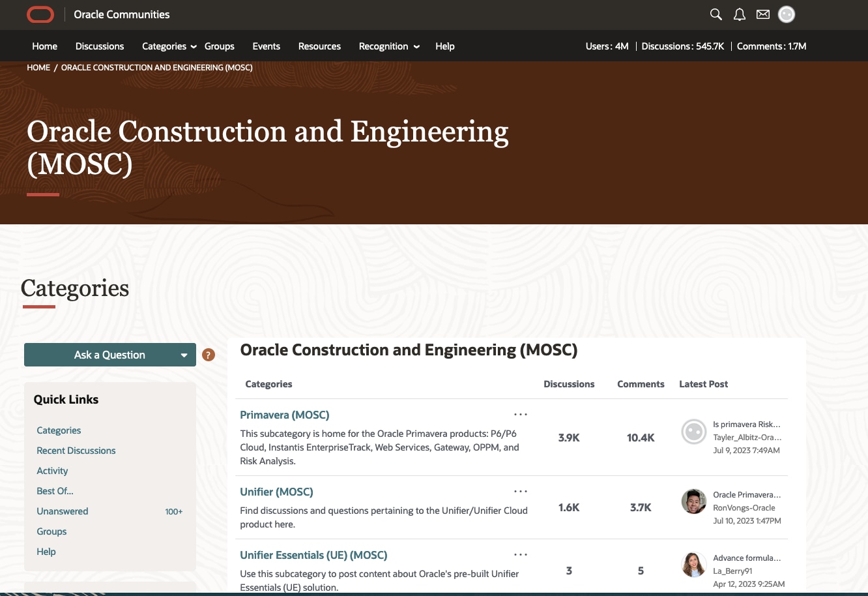The width and height of the screenshot is (868, 596).
Task: Click the user profile avatar icon
Action: (787, 14)
